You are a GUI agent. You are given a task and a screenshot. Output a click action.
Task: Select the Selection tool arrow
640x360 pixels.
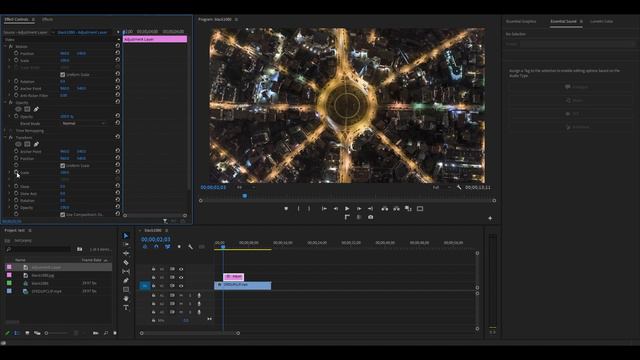point(126,236)
